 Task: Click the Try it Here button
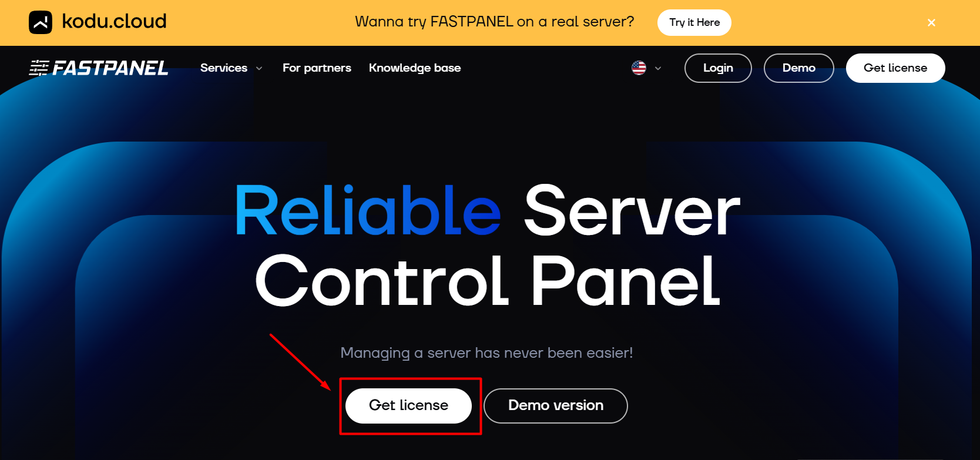click(694, 22)
